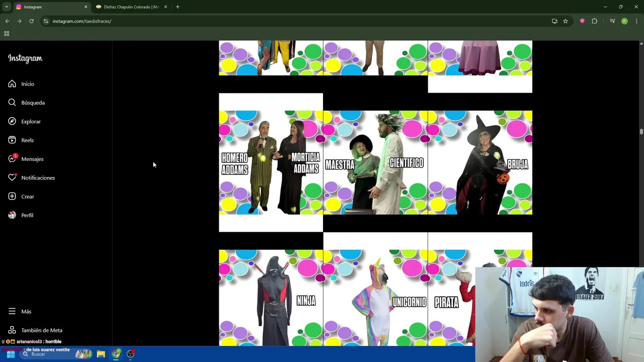Click the Instagram logo
This screenshot has width=644, height=362.
pyautogui.click(x=25, y=58)
